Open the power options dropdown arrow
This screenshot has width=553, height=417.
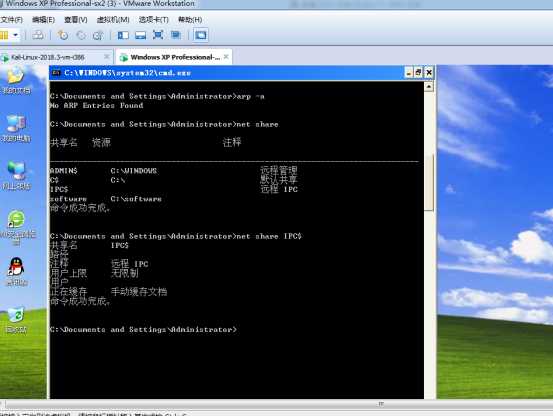[16, 35]
